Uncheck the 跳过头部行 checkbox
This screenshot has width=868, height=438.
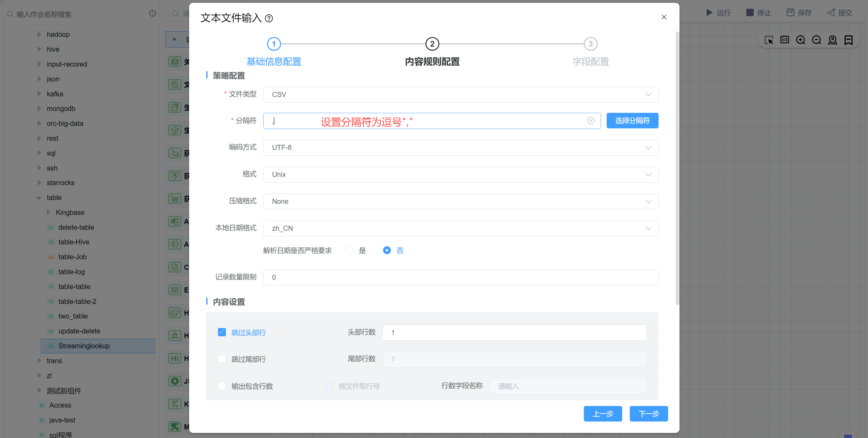pyautogui.click(x=222, y=332)
